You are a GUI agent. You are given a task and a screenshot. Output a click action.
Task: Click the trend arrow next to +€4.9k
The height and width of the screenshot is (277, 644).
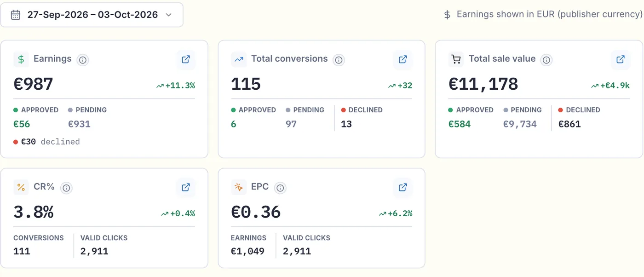point(595,86)
